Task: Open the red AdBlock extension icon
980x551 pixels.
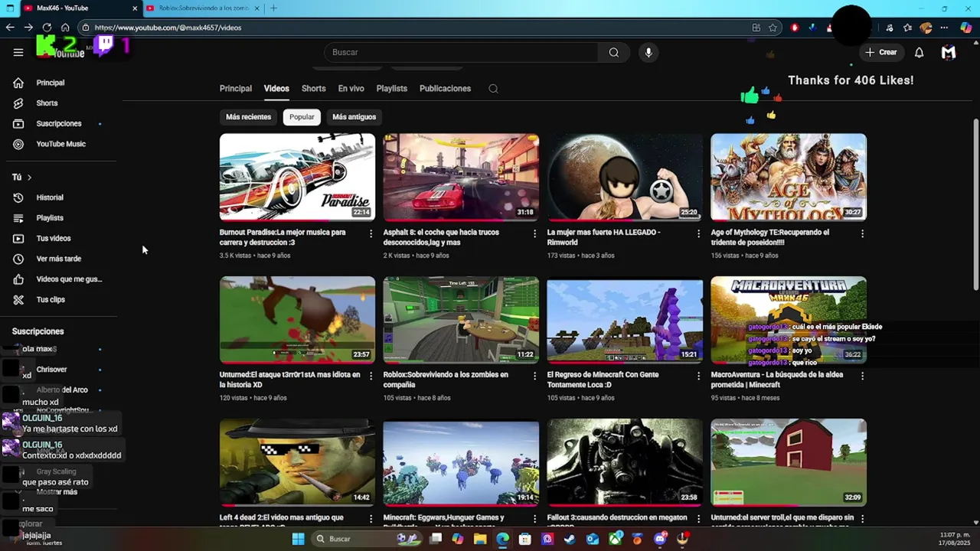Action: point(795,28)
